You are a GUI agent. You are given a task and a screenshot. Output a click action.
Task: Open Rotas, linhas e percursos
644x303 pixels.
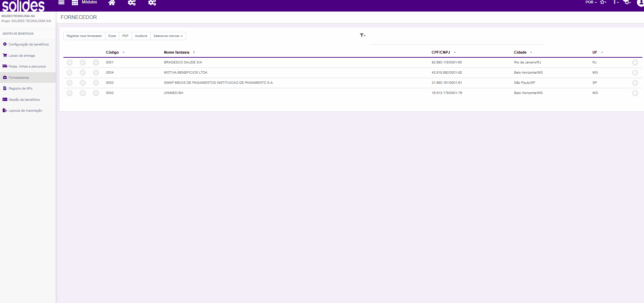click(x=28, y=67)
